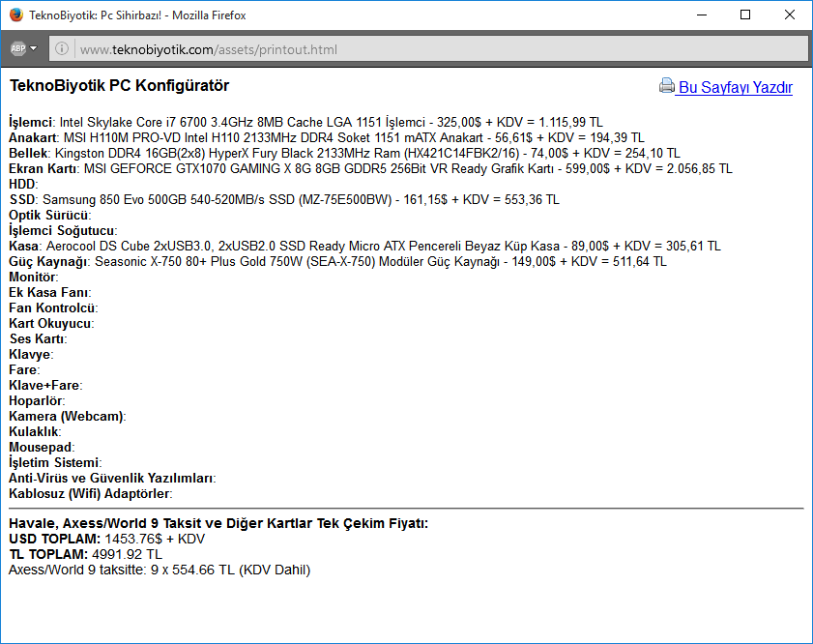Focus the URL address field
The width and height of the screenshot is (813, 644).
[427, 49]
